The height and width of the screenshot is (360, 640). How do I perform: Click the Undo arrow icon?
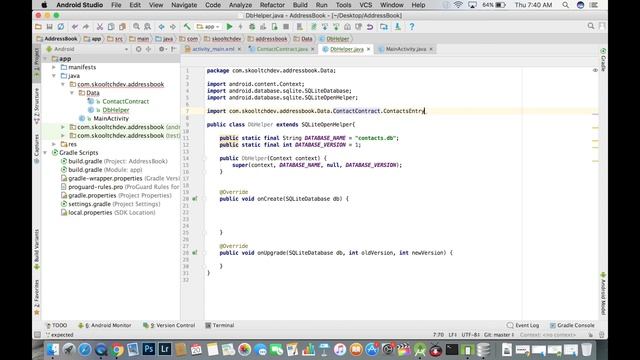75,27
